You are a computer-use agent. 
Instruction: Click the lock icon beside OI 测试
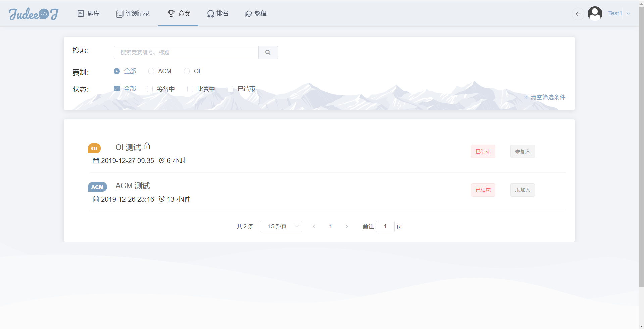tap(147, 146)
